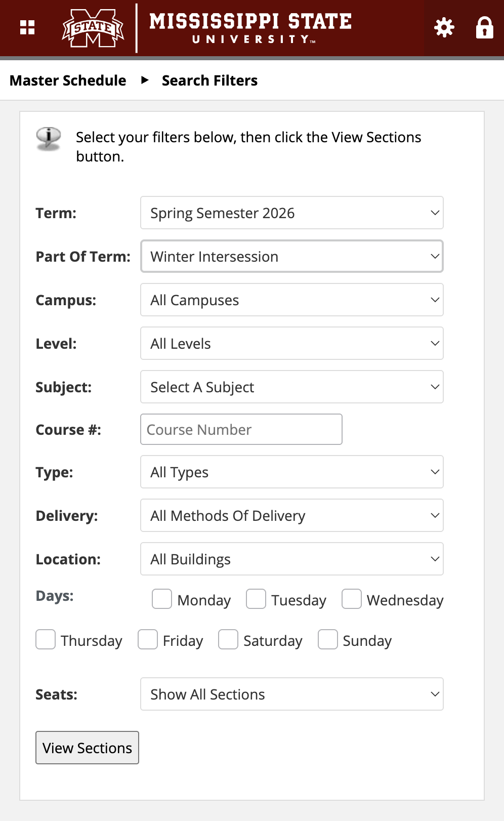Click inside the Course Number field
Image resolution: width=504 pixels, height=821 pixels.
[241, 429]
